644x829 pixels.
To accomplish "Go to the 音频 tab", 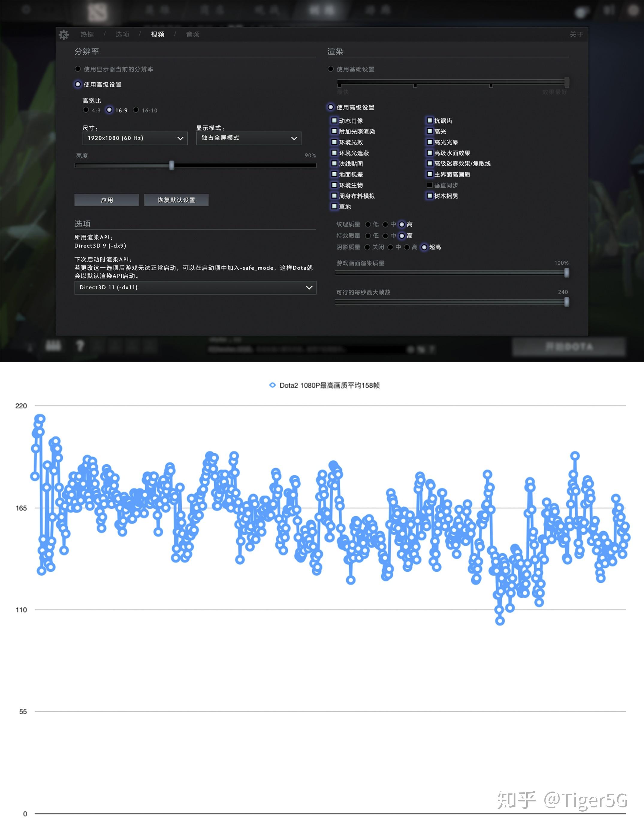I will point(193,34).
